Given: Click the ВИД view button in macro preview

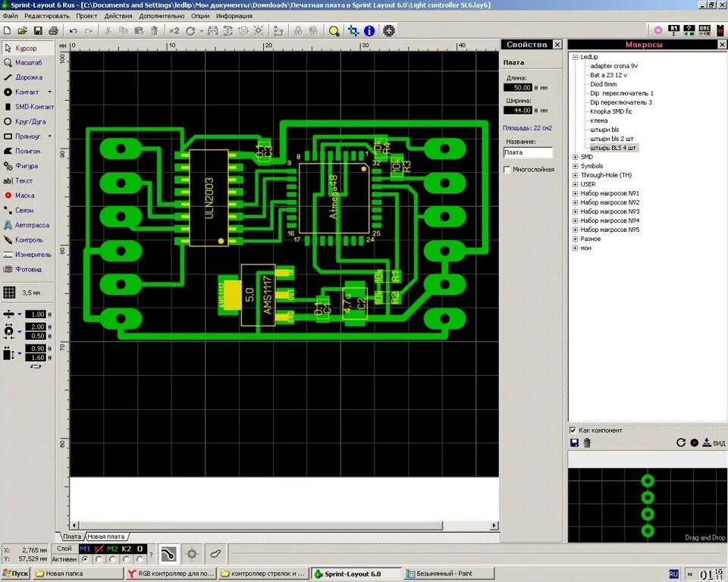Looking at the screenshot, I should click(x=714, y=443).
